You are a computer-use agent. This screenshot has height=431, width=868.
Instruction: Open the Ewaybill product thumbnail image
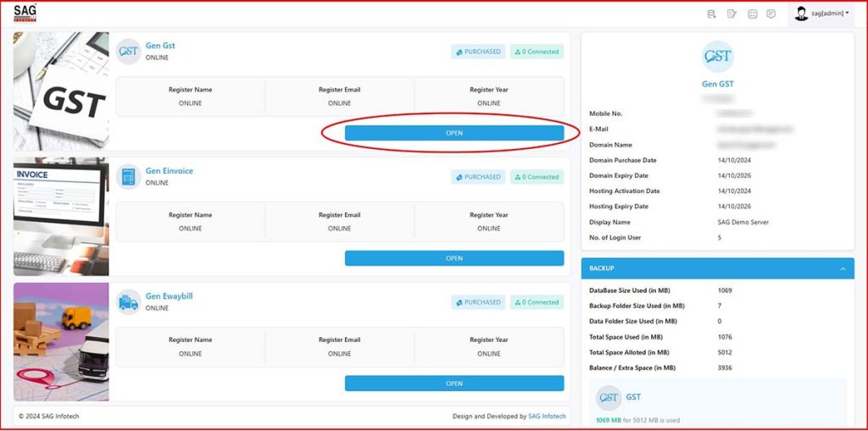click(61, 342)
